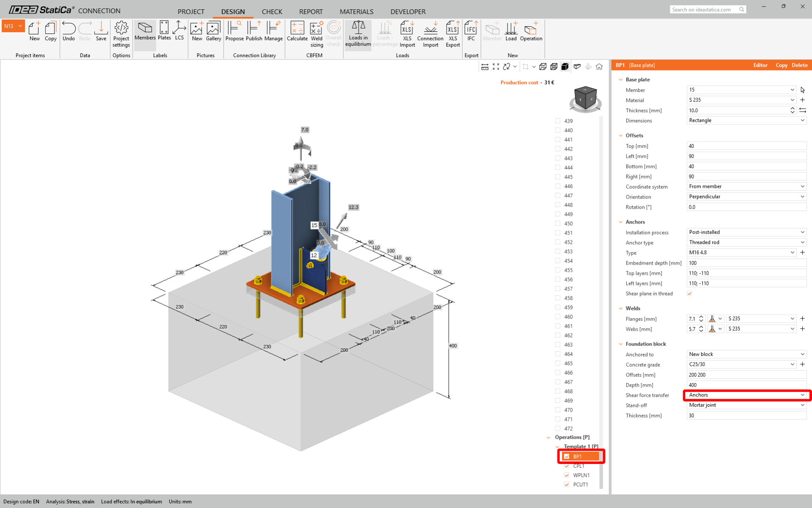Uncheck the CPL1 operation checkbox

click(x=567, y=466)
